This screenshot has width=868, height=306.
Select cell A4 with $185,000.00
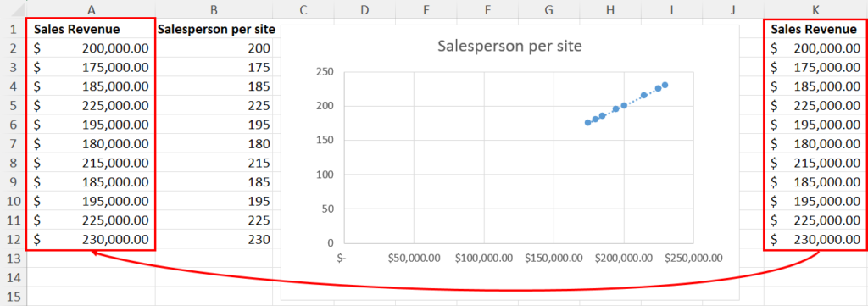(x=91, y=86)
